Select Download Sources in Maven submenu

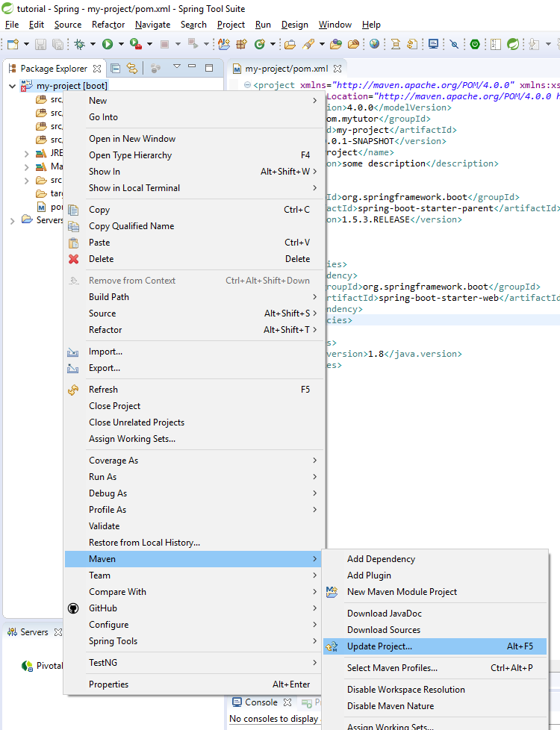point(435,629)
